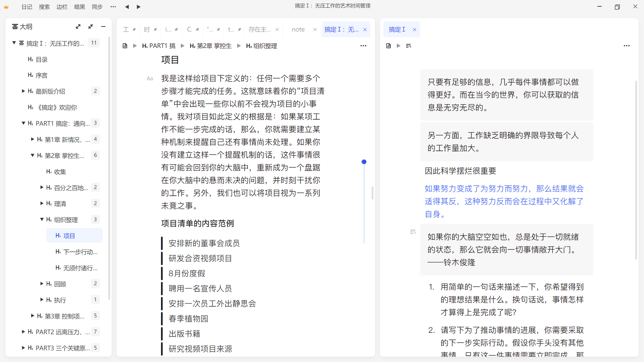The height and width of the screenshot is (362, 644).
Task: Close the note tab
Action: [315, 29]
